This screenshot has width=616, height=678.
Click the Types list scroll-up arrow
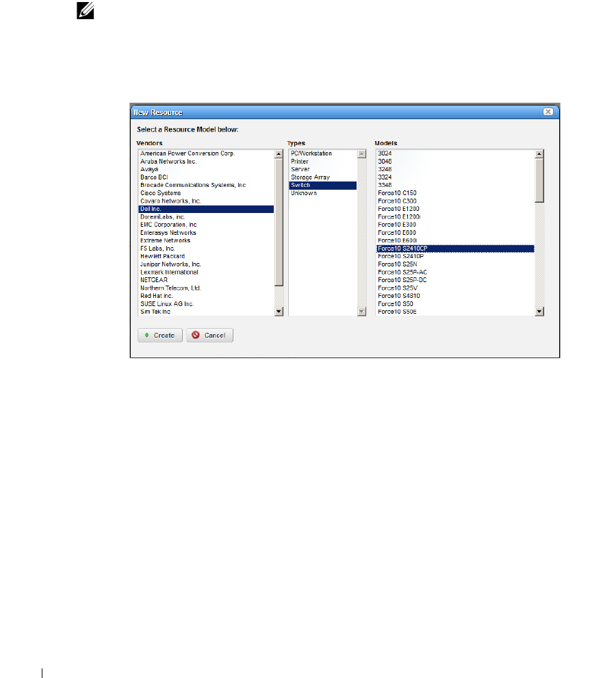point(362,153)
